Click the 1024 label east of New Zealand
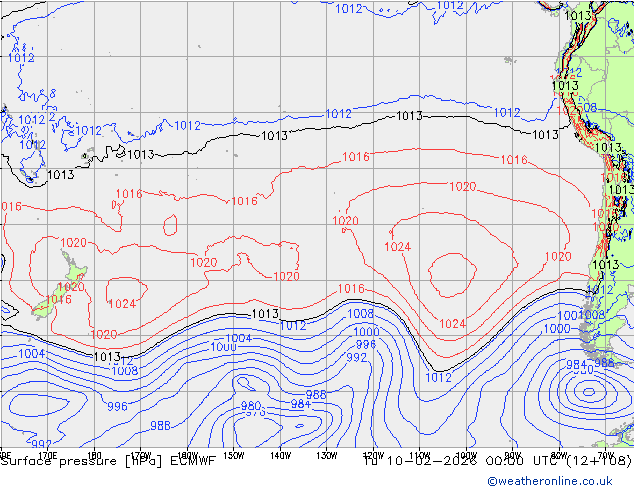This screenshot has width=634, height=490. [x=122, y=304]
